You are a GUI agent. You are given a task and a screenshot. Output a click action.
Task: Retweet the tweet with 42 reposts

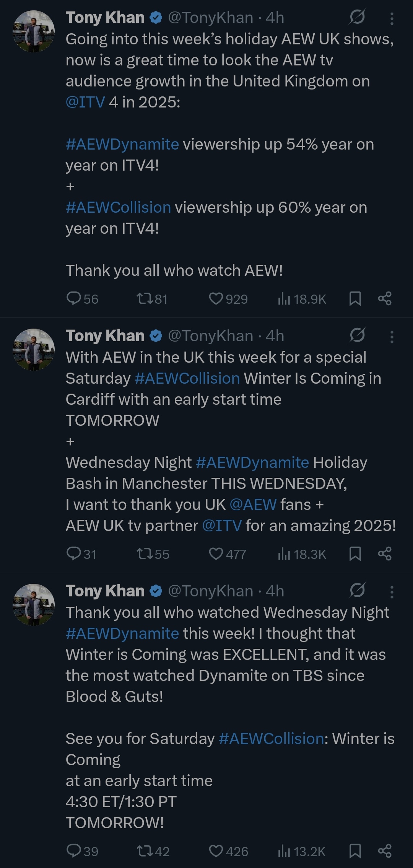[x=153, y=851]
